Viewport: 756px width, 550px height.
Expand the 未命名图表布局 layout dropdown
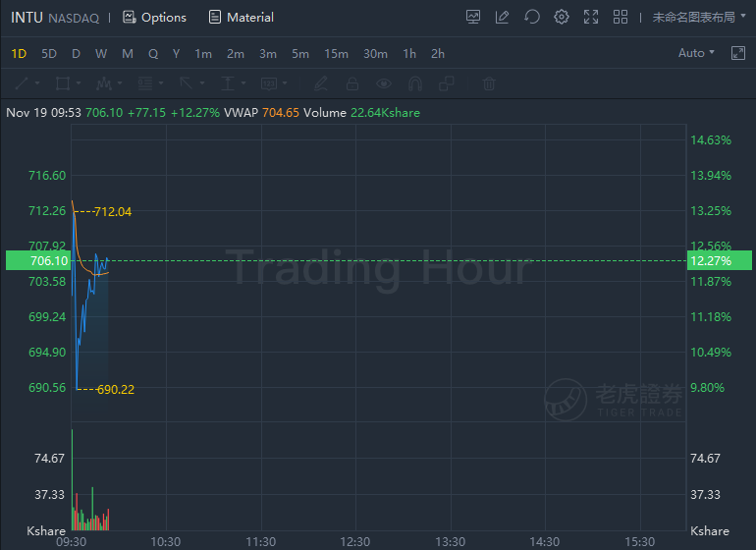click(x=699, y=18)
